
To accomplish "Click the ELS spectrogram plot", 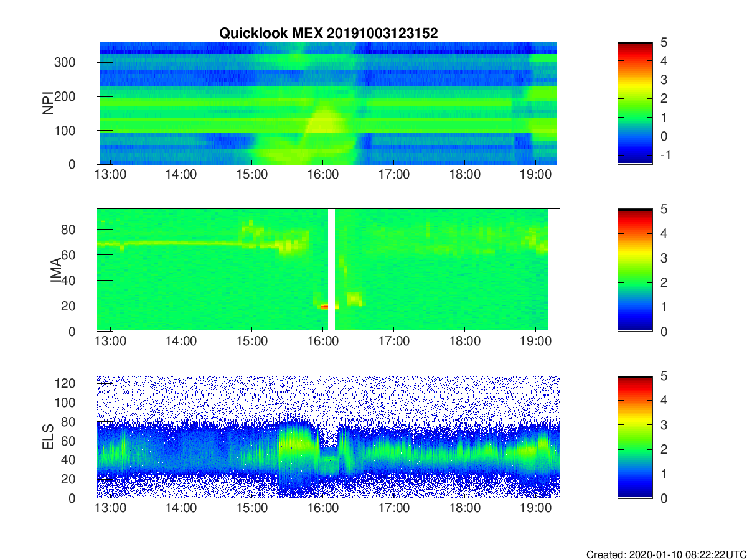I will (x=328, y=437).
